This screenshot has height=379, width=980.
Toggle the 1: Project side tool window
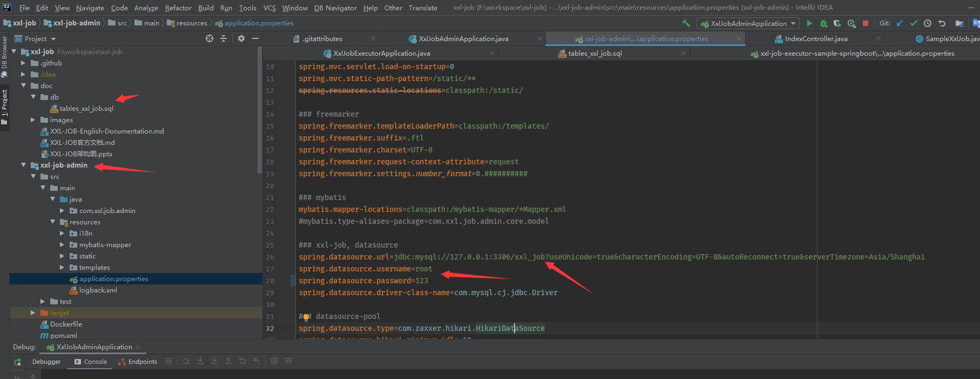pyautogui.click(x=4, y=107)
